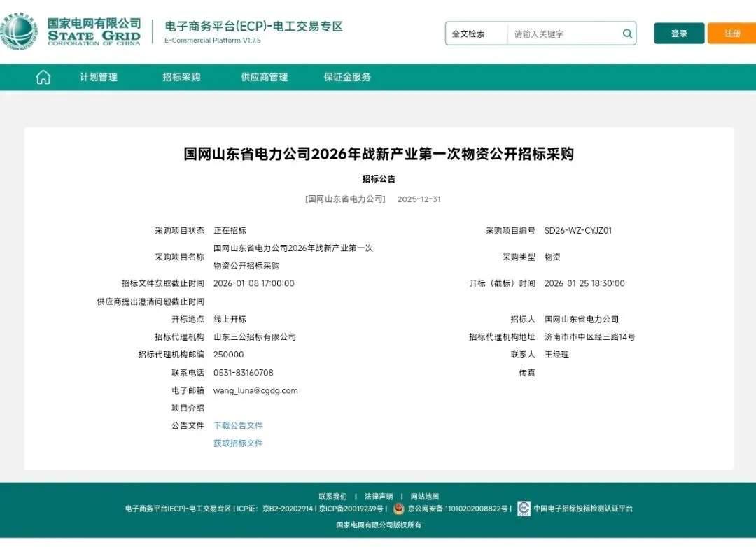Click the 京ICP备20019239号 footer link
The width and height of the screenshot is (756, 547).
pos(351,509)
